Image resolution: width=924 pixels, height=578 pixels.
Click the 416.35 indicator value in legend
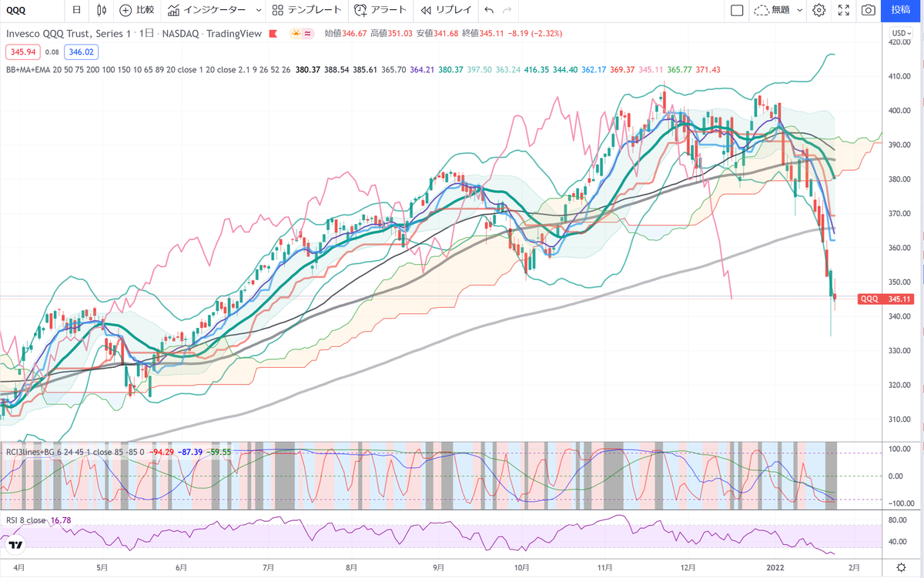536,69
